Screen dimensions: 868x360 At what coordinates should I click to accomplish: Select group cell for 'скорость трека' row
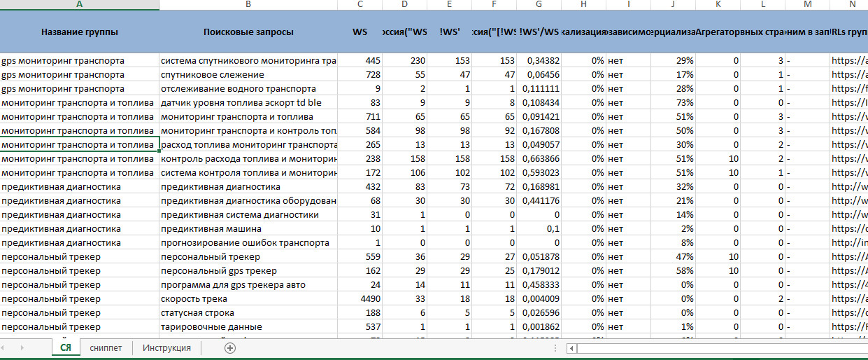click(79, 299)
